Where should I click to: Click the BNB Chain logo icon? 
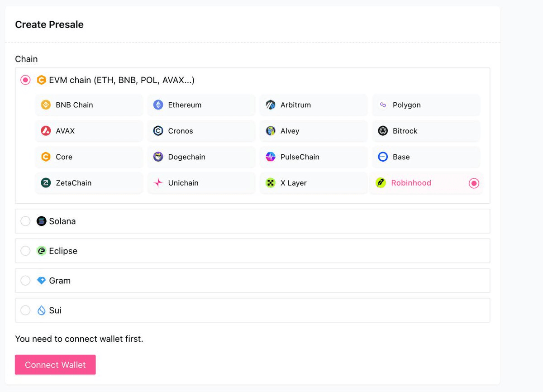click(x=46, y=105)
